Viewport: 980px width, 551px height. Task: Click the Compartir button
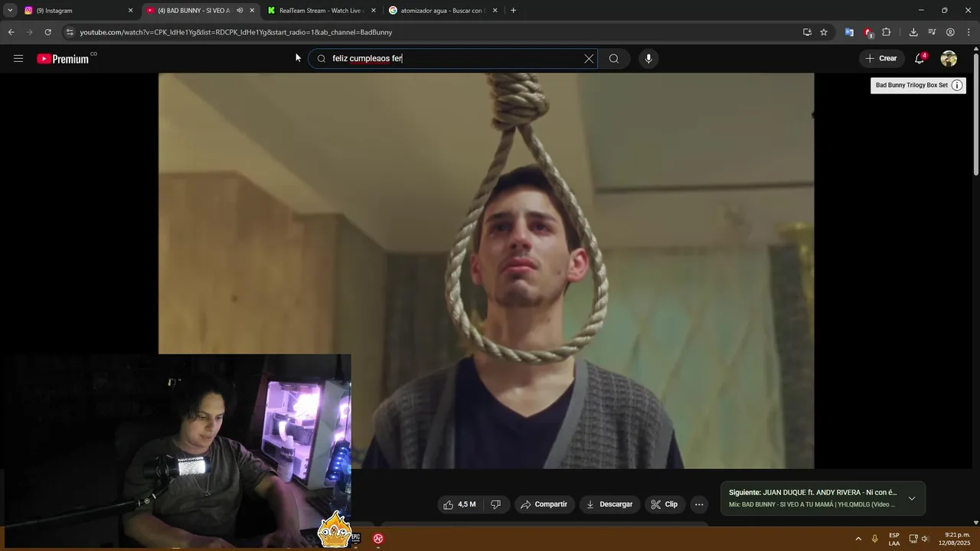click(x=544, y=504)
